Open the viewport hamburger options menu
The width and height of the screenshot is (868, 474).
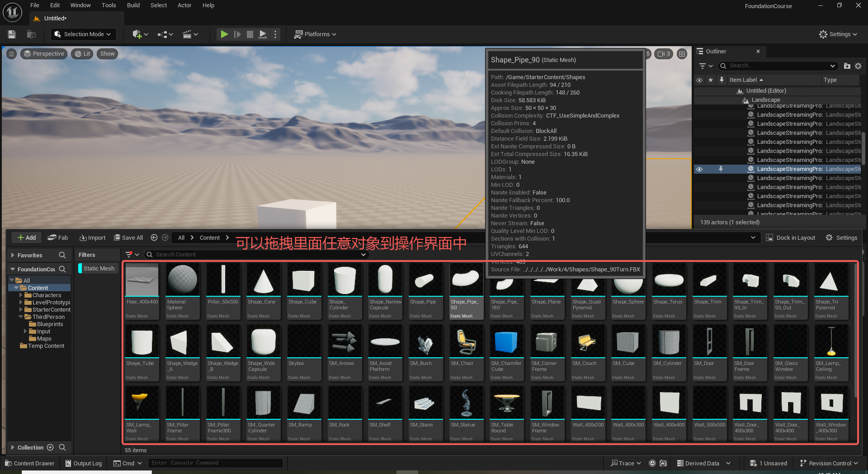pos(12,54)
